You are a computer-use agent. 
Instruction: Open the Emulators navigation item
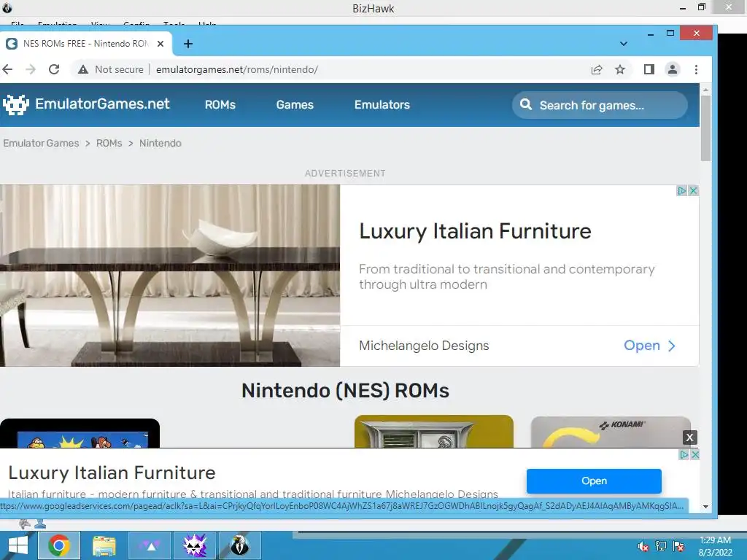[382, 105]
